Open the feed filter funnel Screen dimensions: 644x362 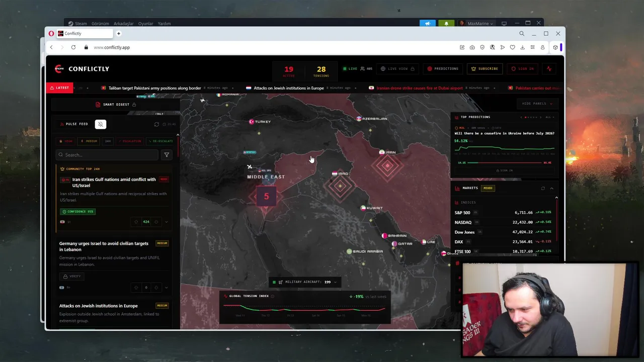(167, 155)
